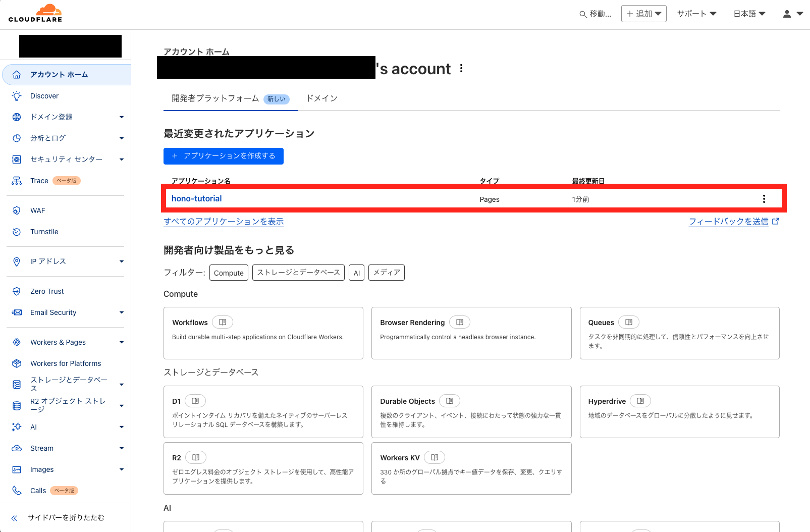Open Workers for Platforms via its sidebar icon
The image size is (810, 532).
[x=17, y=363]
